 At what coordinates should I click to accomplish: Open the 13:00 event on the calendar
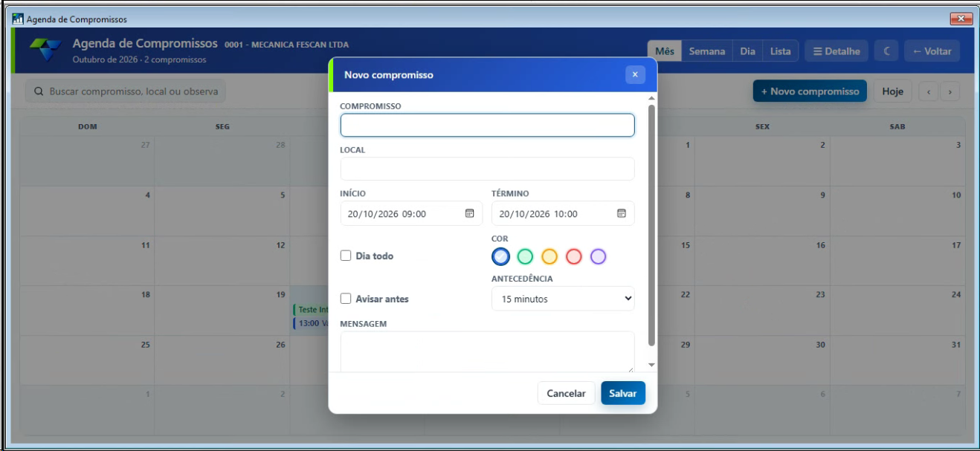coord(311,323)
